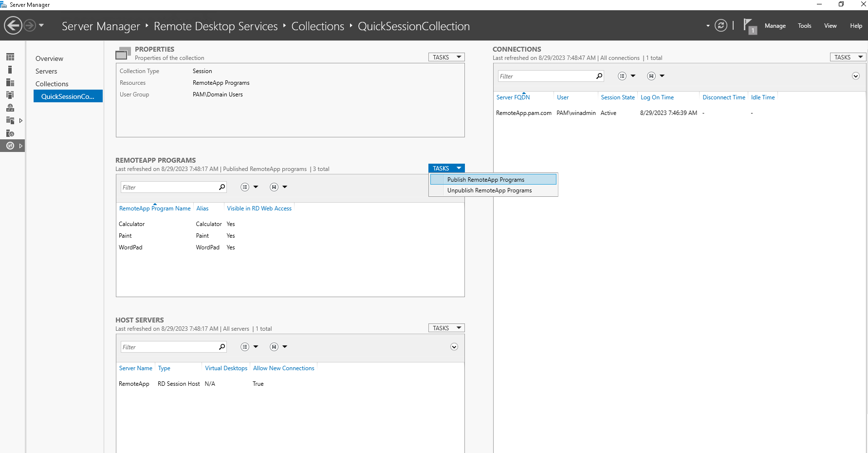
Task: Click the Dashboard icon in the left sidebar
Action: (x=10, y=57)
